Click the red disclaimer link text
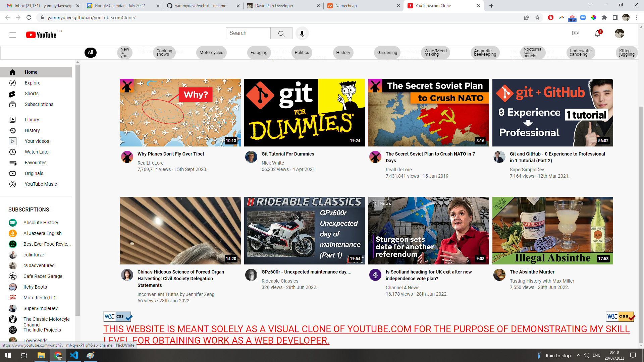This screenshot has height=362, width=644. (x=366, y=335)
